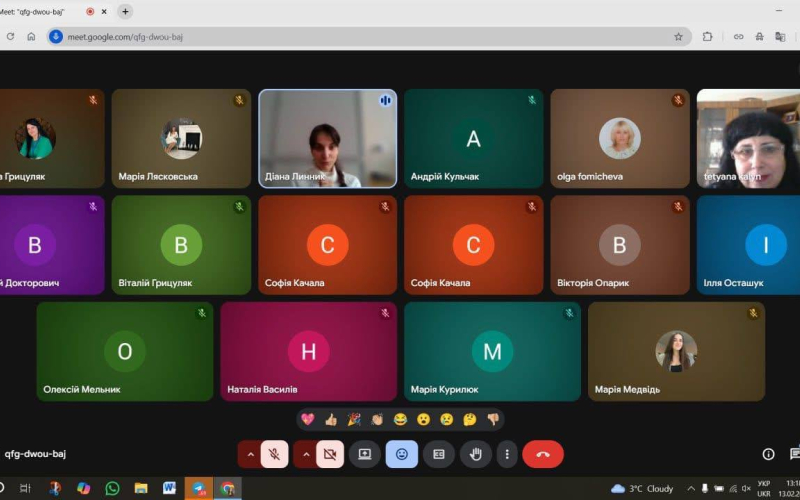
Task: Open more options three-dot menu
Action: tap(507, 454)
